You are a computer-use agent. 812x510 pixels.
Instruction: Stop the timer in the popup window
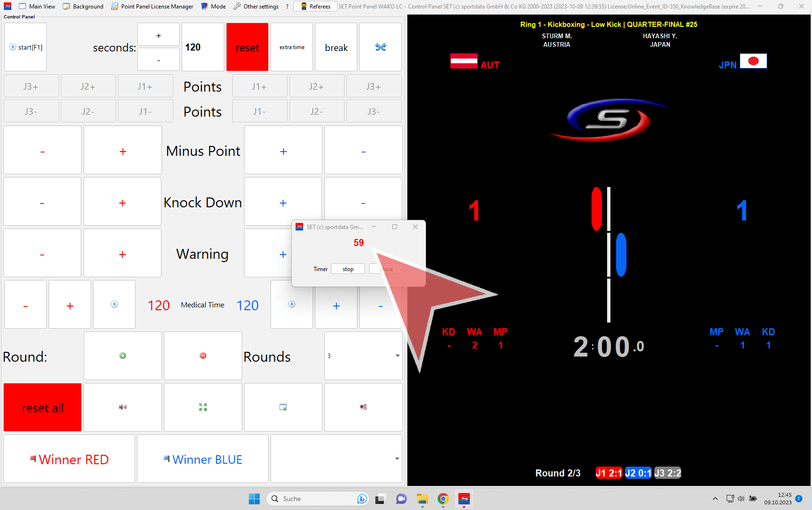pos(348,269)
